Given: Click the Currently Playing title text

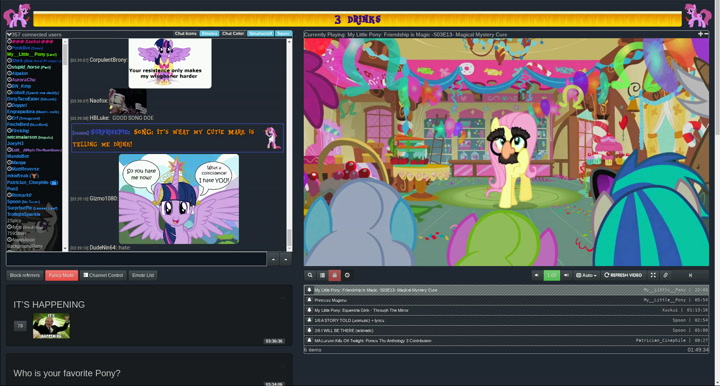Looking at the screenshot, I should 405,34.
